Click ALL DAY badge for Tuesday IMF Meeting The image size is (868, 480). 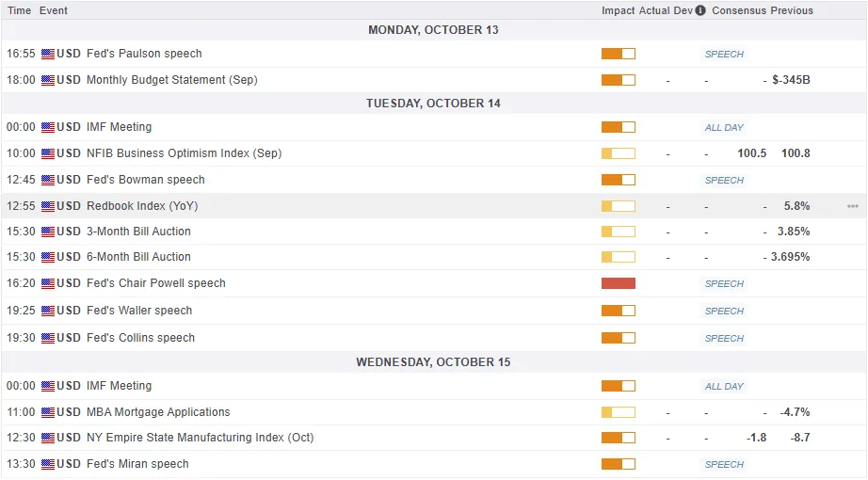724,127
